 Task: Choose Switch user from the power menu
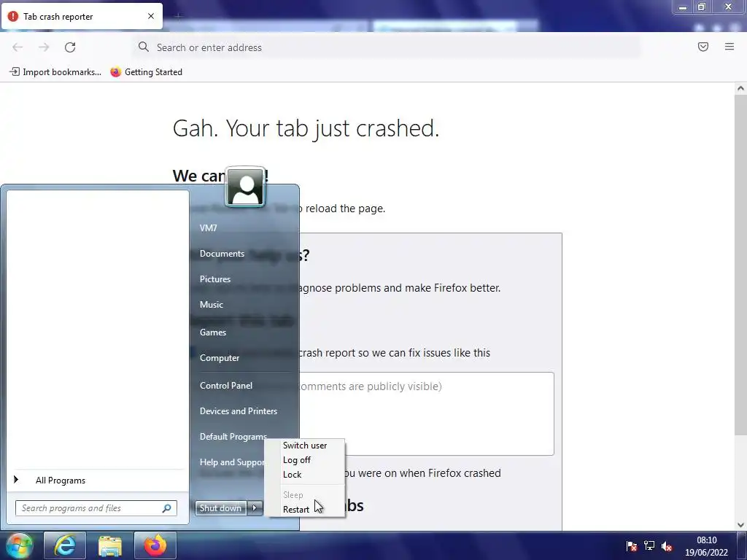coord(305,446)
